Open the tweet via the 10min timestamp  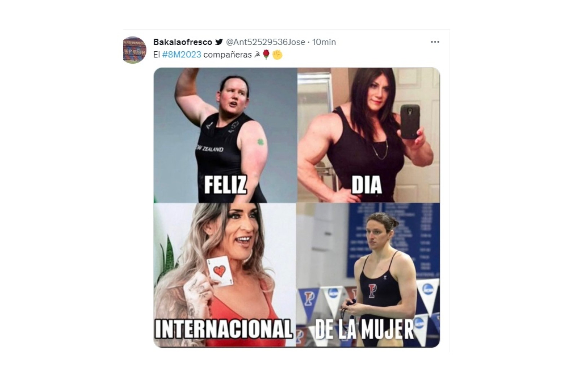click(324, 42)
